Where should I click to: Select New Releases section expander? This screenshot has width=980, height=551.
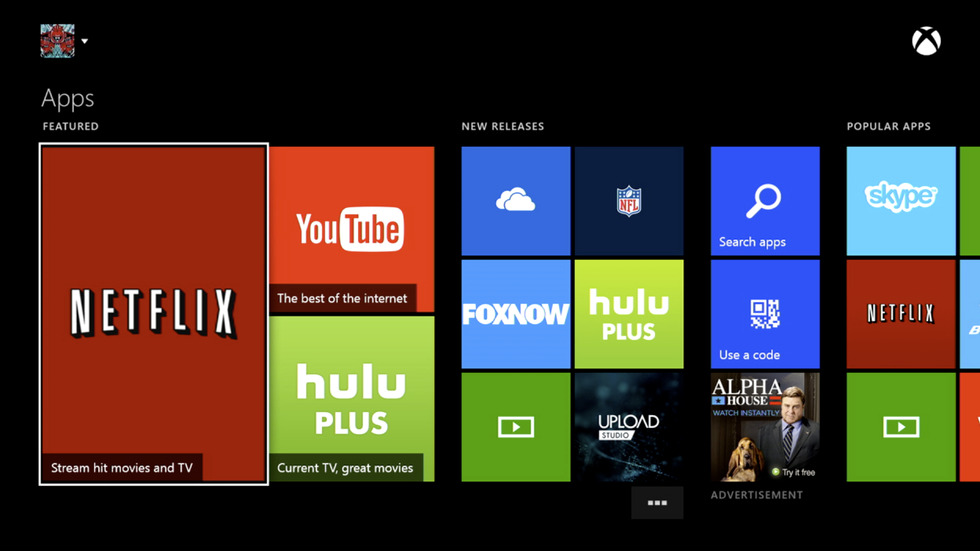coord(657,503)
